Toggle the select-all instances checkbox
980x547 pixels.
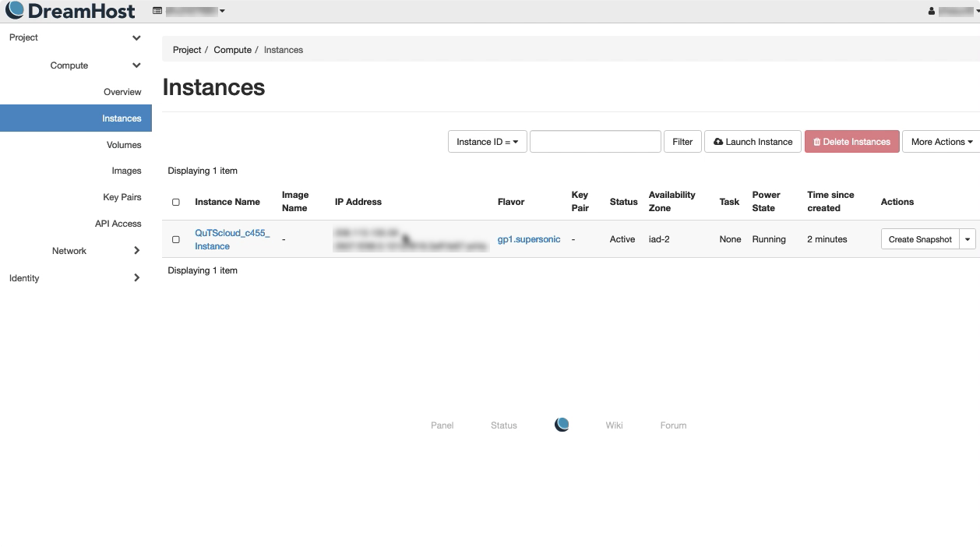176,202
